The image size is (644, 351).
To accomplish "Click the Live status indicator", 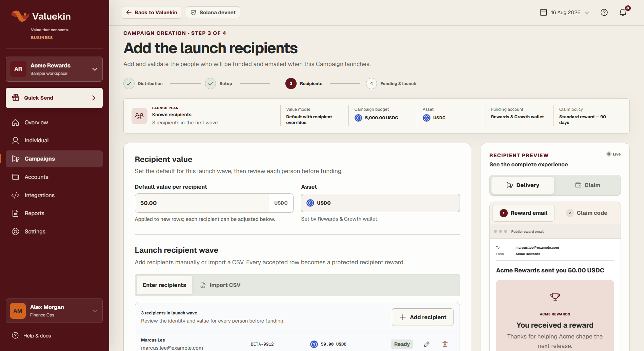I will 613,154.
